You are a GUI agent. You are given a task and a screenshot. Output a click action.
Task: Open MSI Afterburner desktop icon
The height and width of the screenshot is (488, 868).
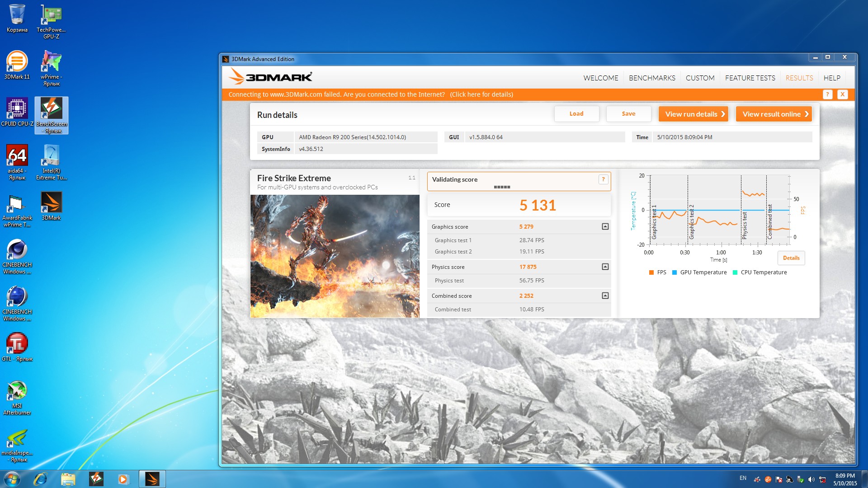[x=17, y=397]
